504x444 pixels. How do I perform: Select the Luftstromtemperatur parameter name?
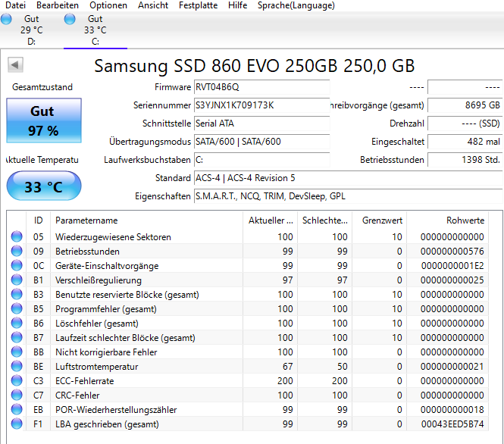point(97,367)
